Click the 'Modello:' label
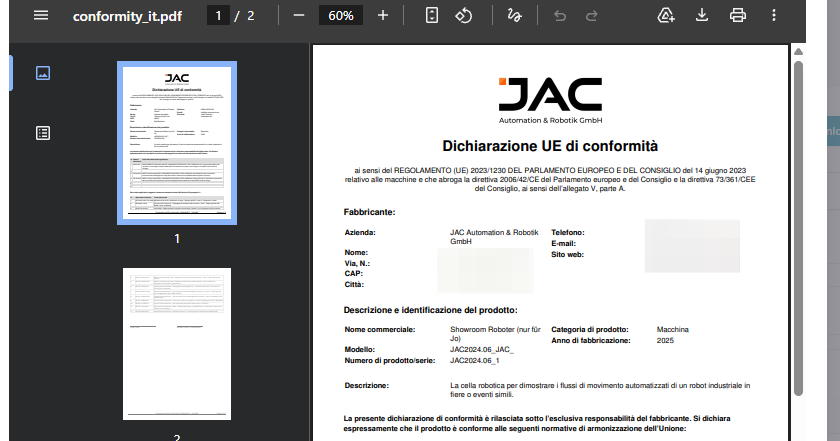The width and height of the screenshot is (840, 441). click(x=359, y=350)
